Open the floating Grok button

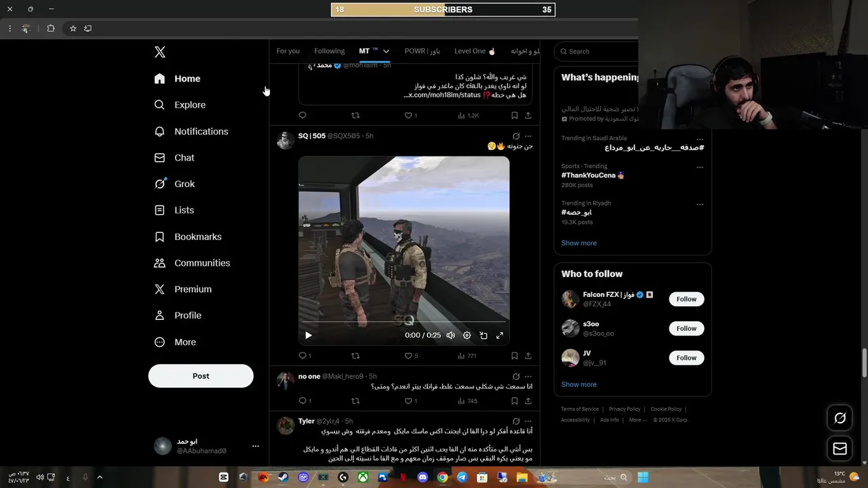[x=840, y=418]
